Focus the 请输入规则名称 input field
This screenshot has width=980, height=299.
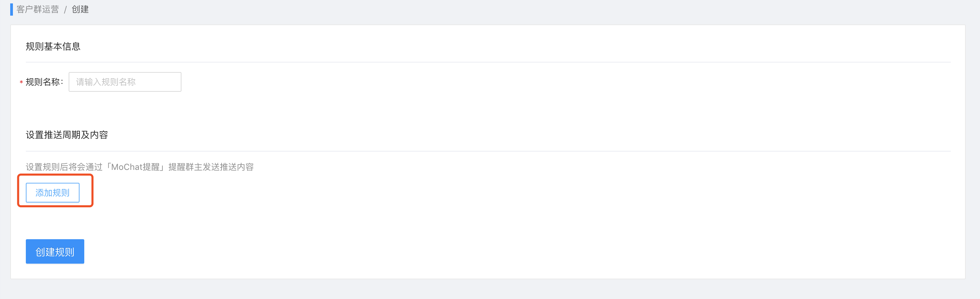coord(125,82)
